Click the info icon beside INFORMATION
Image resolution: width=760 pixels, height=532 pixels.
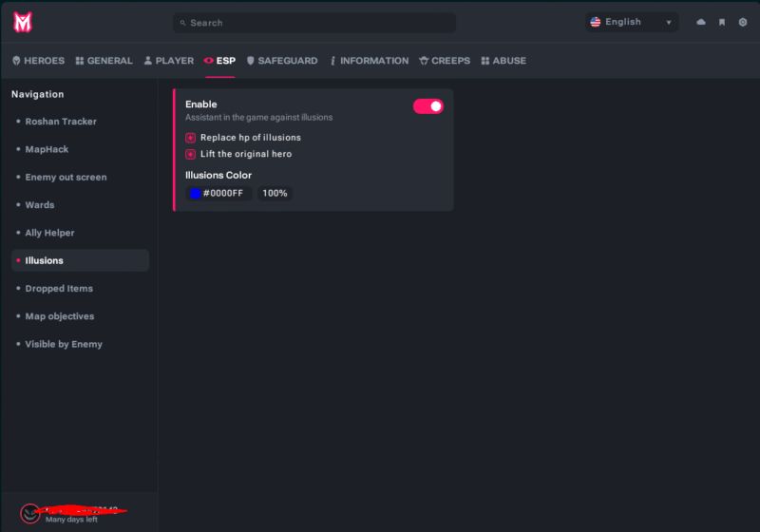(x=332, y=61)
